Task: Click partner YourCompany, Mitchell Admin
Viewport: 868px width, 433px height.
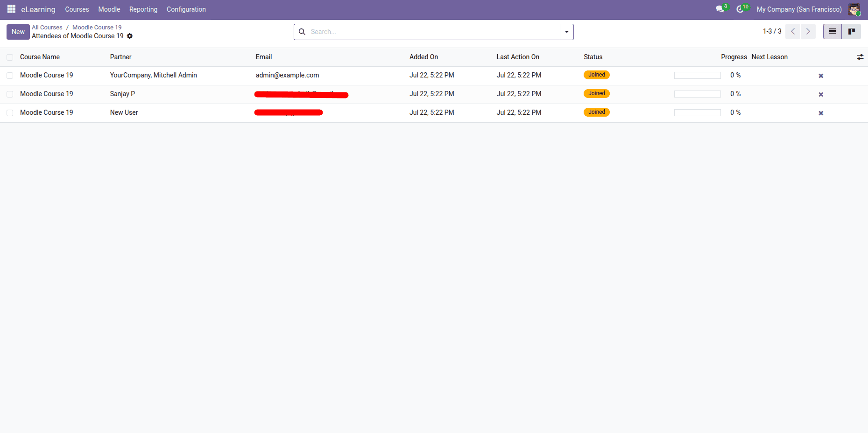Action: click(154, 75)
